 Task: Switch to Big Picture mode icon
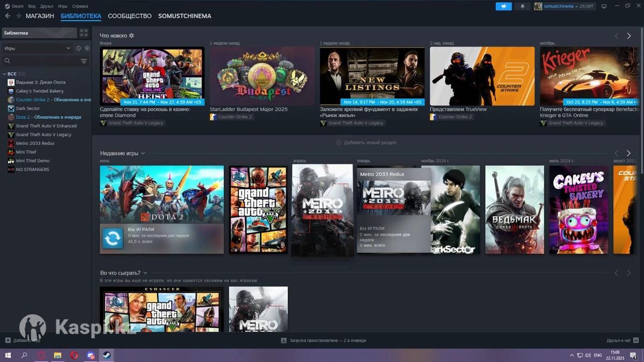(x=604, y=6)
